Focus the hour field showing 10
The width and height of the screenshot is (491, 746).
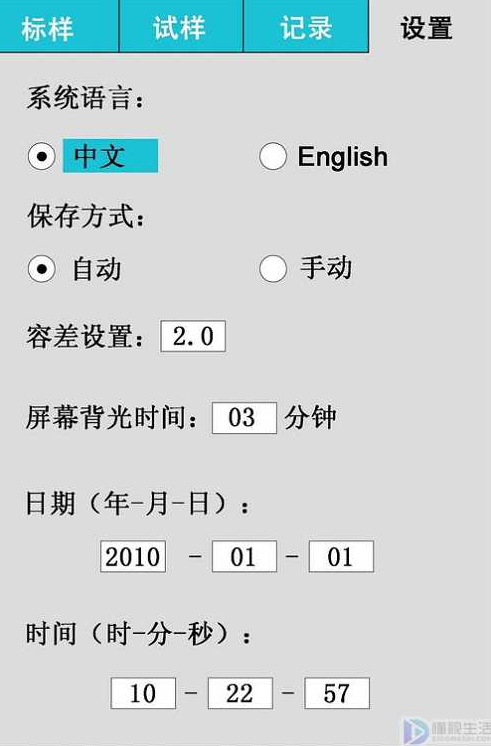143,693
